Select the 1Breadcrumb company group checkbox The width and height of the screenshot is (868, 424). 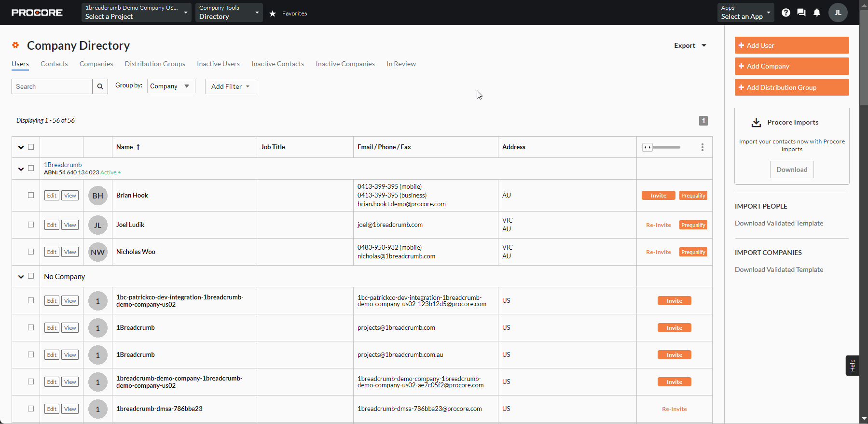tap(31, 168)
